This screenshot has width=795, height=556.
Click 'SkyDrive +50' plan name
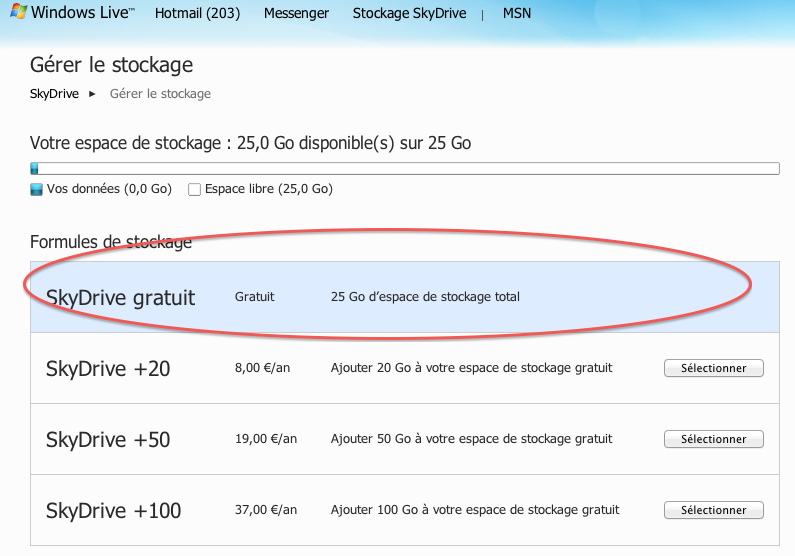coord(108,439)
